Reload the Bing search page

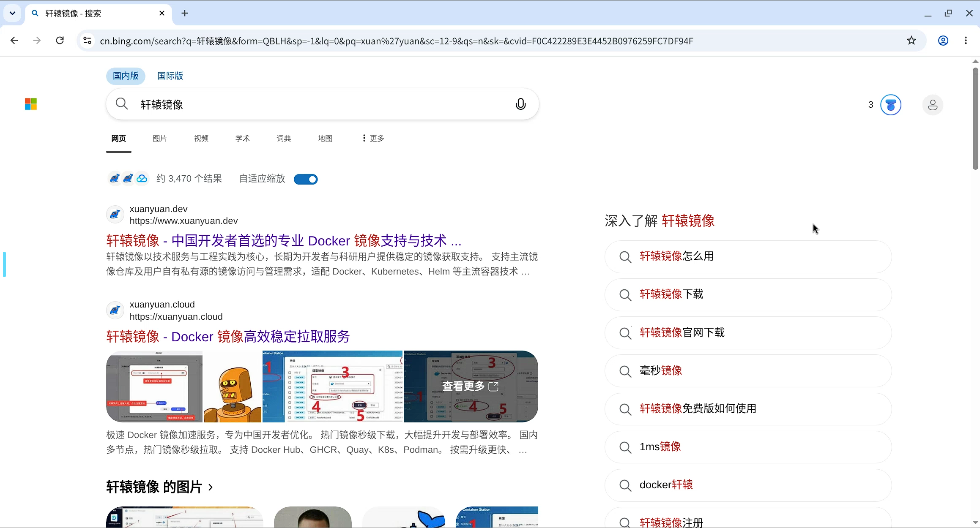60,41
